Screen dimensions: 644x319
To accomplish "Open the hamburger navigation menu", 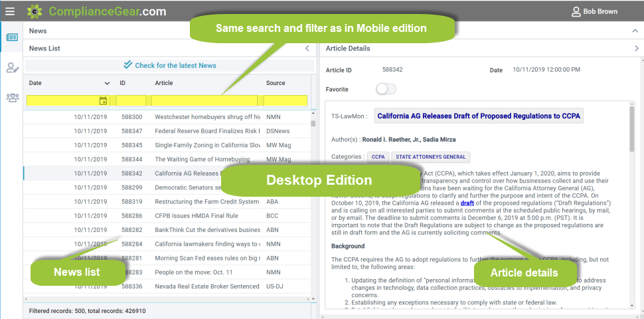I will point(9,11).
